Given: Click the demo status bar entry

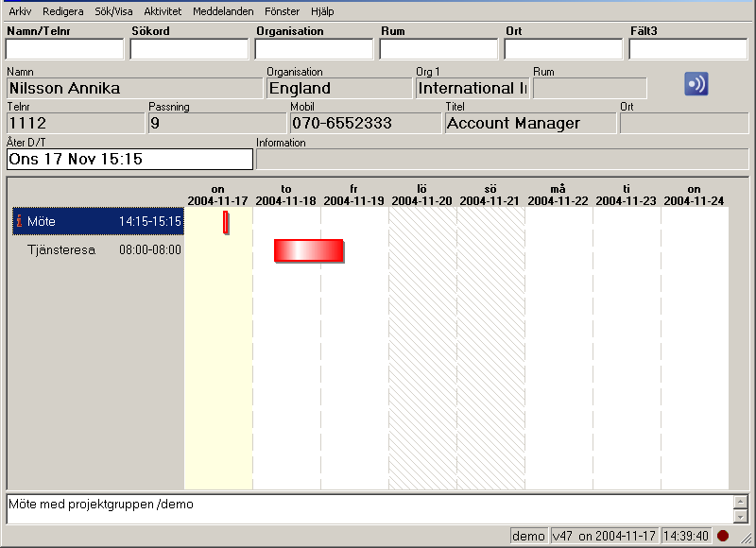Looking at the screenshot, I should click(x=528, y=536).
